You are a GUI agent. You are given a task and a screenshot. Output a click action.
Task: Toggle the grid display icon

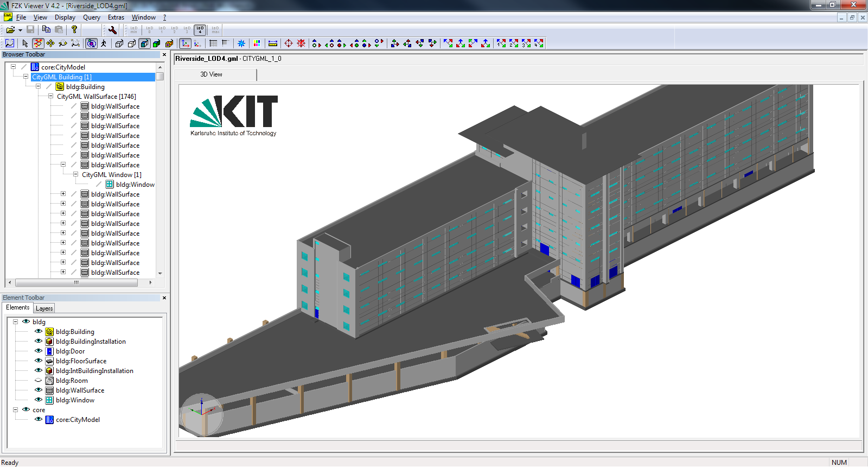coord(213,43)
